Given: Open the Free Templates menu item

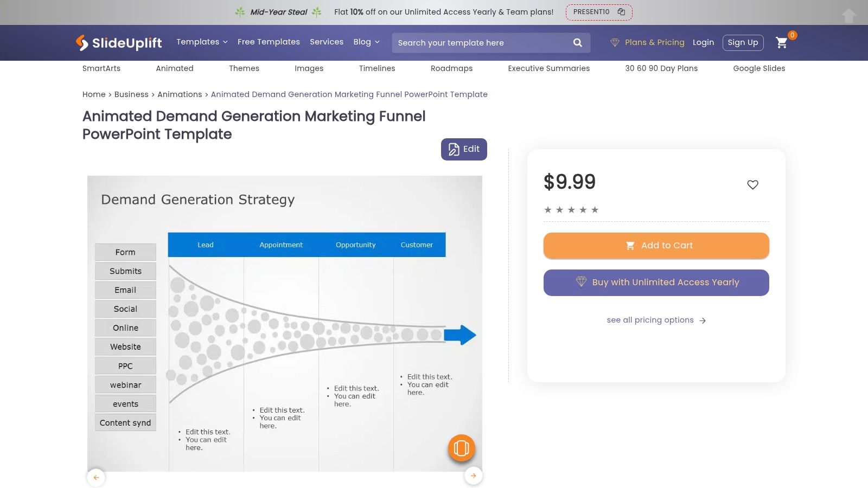Looking at the screenshot, I should point(269,42).
